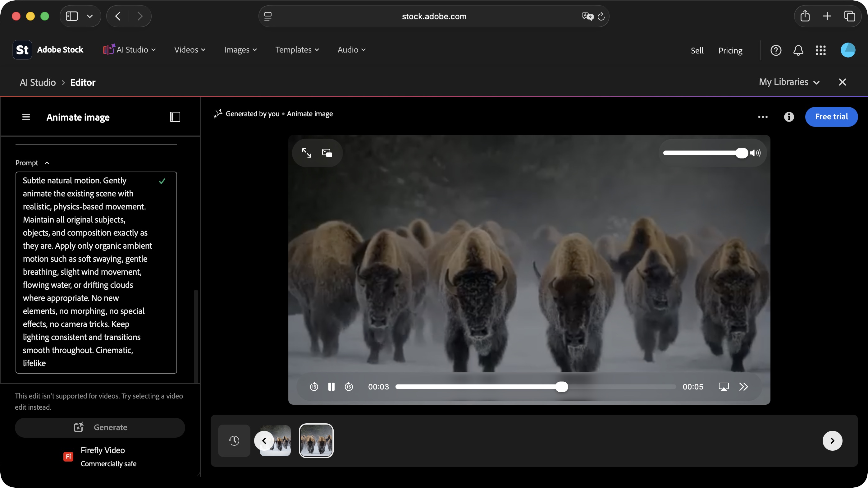Click the Firefly Fi badge icon
The width and height of the screenshot is (868, 488).
[68, 456]
